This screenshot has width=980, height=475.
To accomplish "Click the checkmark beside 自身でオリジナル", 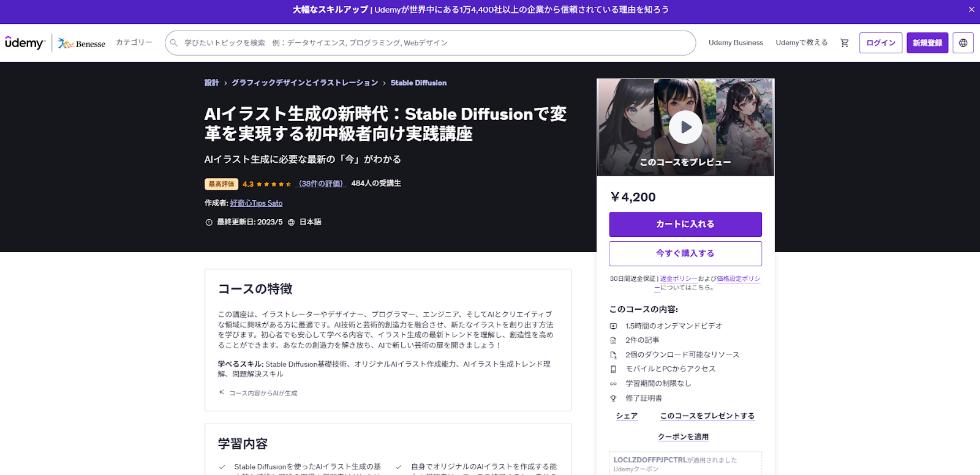I will [399, 467].
